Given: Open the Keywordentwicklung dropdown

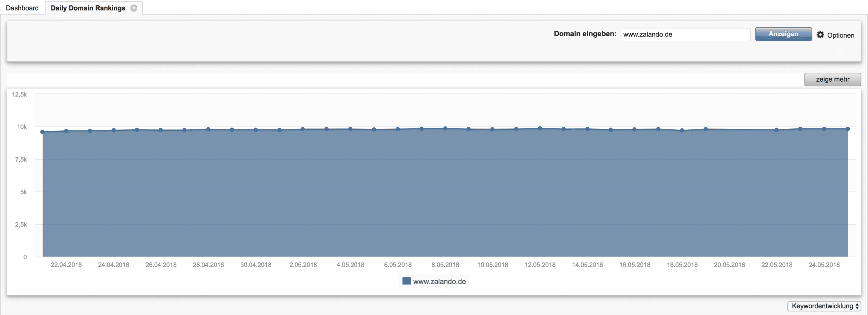Looking at the screenshot, I should pyautogui.click(x=824, y=306).
